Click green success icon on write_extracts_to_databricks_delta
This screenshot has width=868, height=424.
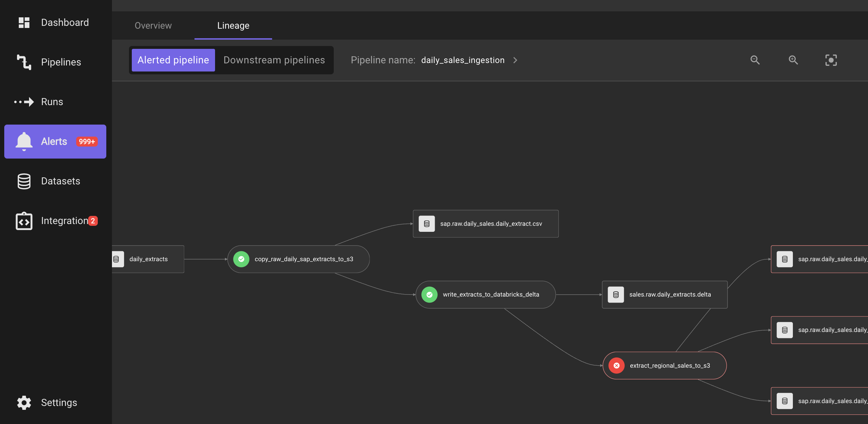point(429,294)
